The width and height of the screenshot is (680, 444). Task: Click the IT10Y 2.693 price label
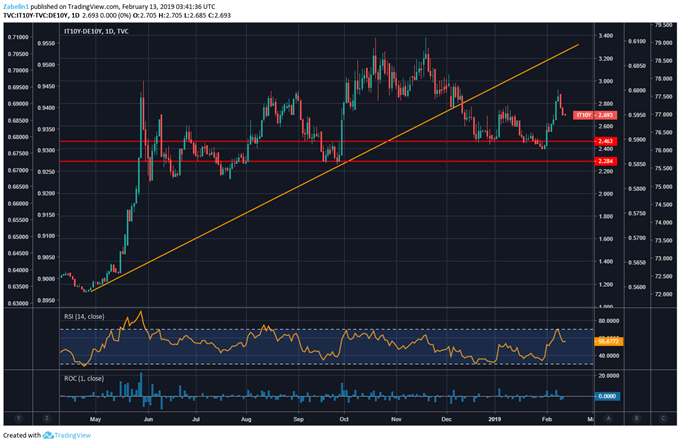595,115
